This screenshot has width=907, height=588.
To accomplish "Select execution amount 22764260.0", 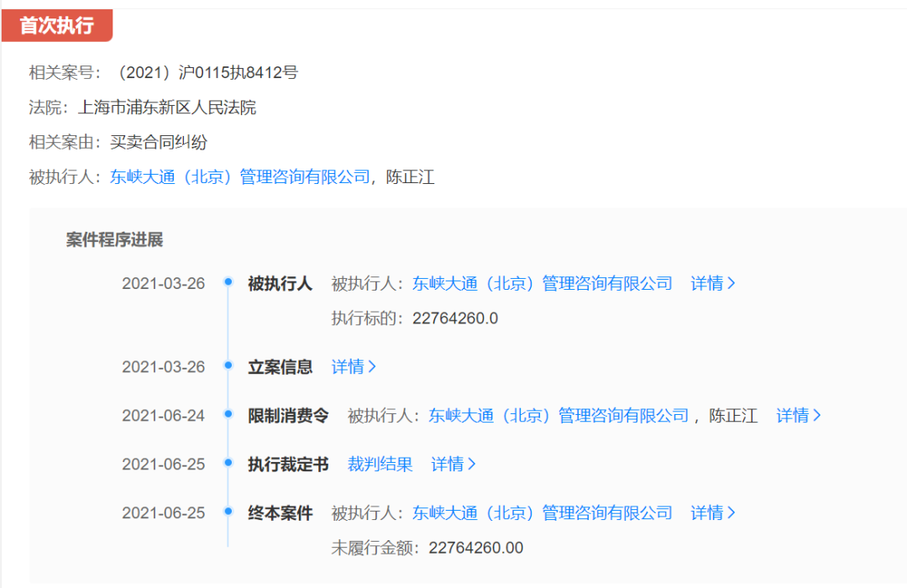I will tap(455, 318).
